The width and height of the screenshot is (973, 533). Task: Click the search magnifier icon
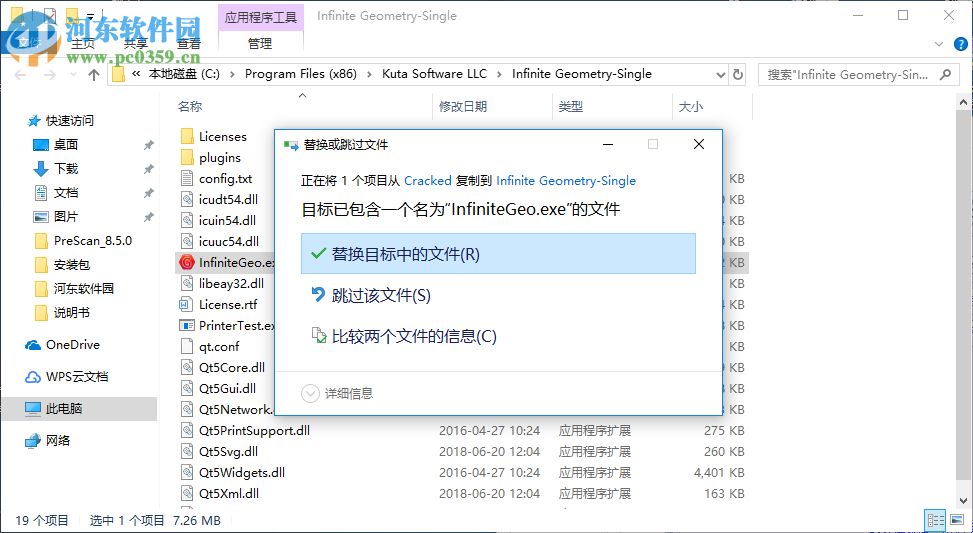(944, 74)
